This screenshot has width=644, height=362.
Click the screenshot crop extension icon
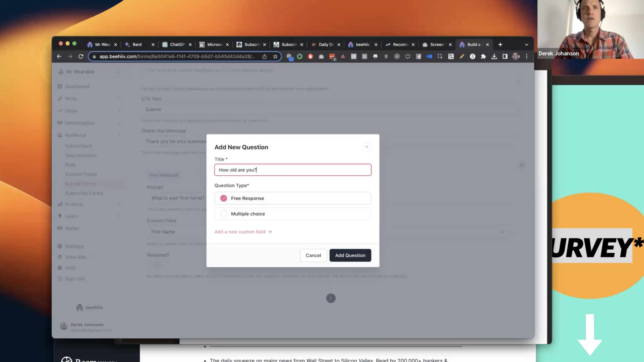[x=440, y=57]
